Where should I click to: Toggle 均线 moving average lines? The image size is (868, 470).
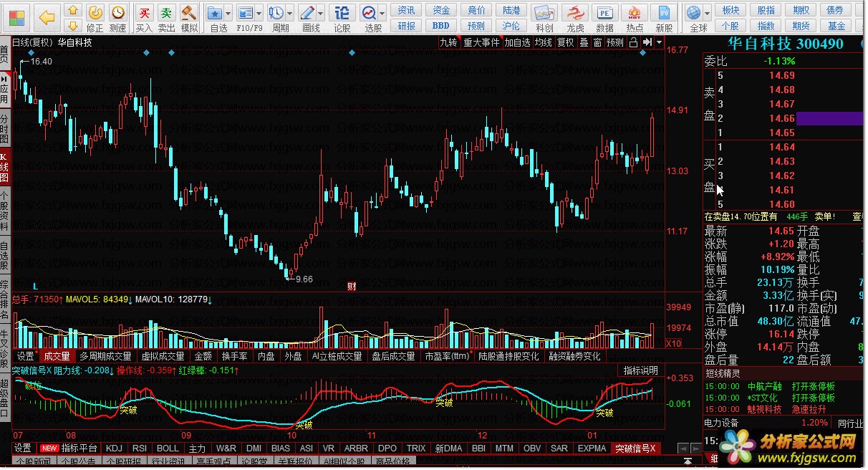click(544, 42)
